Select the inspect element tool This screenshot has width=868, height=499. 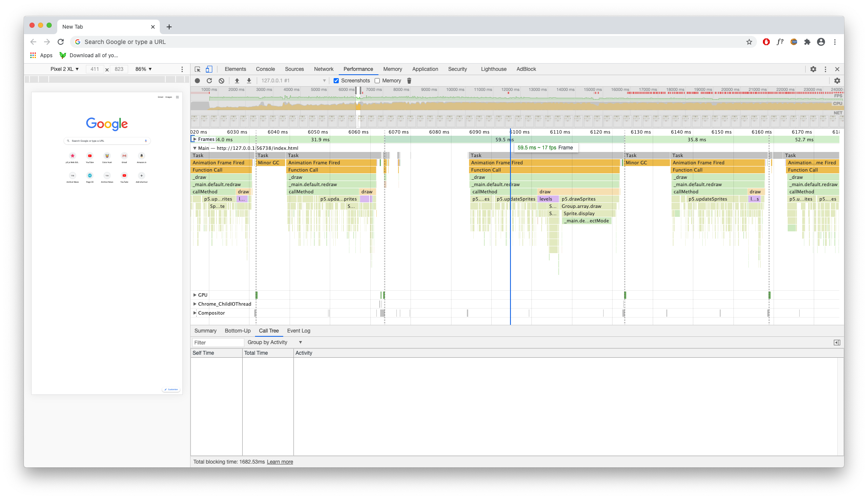(197, 69)
